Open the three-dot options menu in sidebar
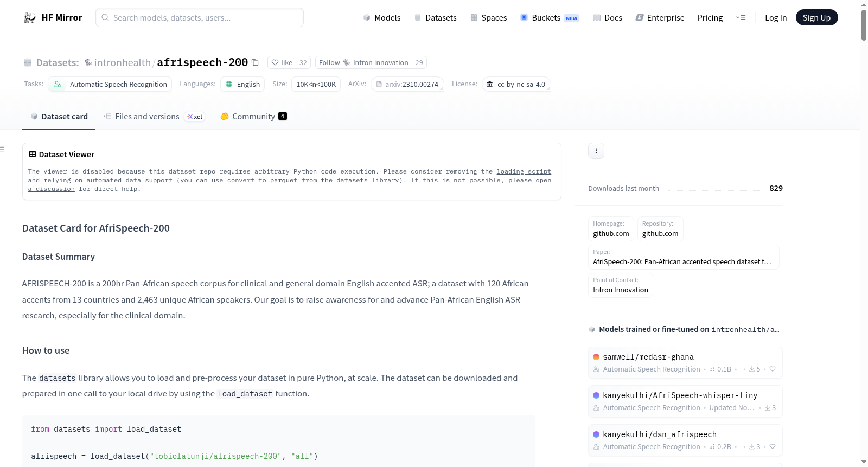868x467 pixels. (596, 151)
